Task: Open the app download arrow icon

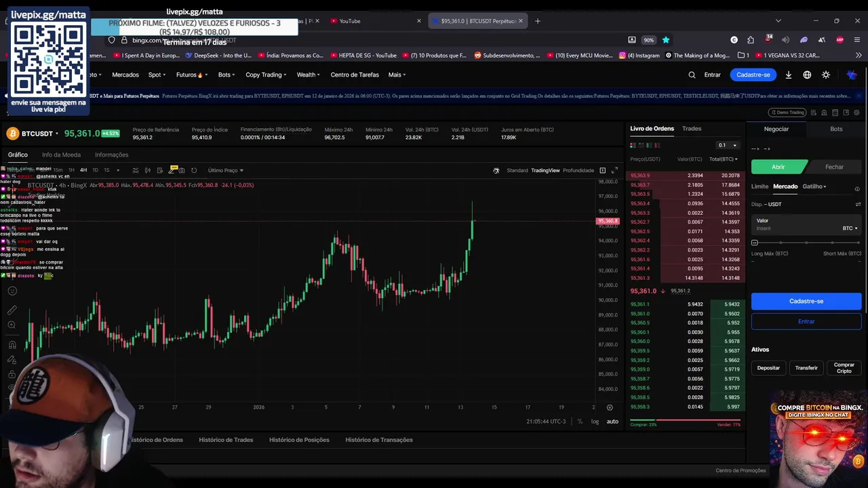Action: 789,75
